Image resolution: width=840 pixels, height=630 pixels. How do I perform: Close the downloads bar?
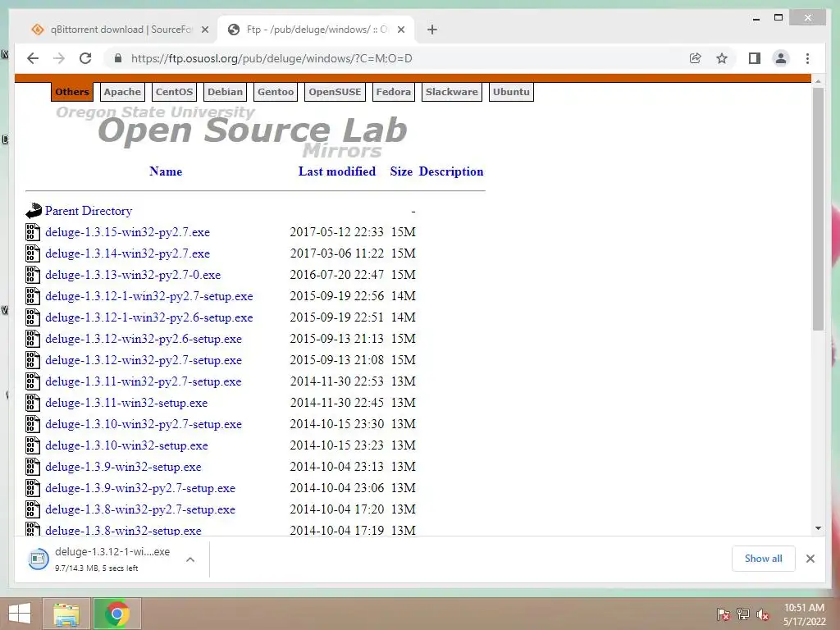coord(810,559)
